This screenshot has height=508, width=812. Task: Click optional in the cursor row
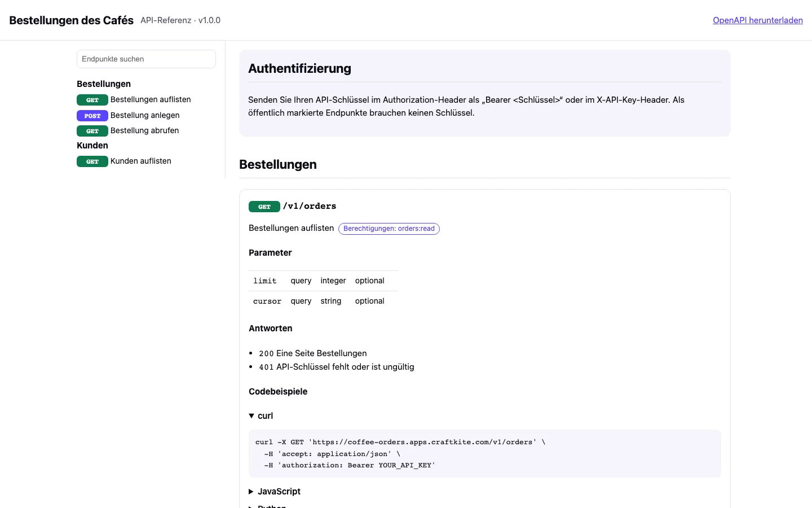point(370,301)
